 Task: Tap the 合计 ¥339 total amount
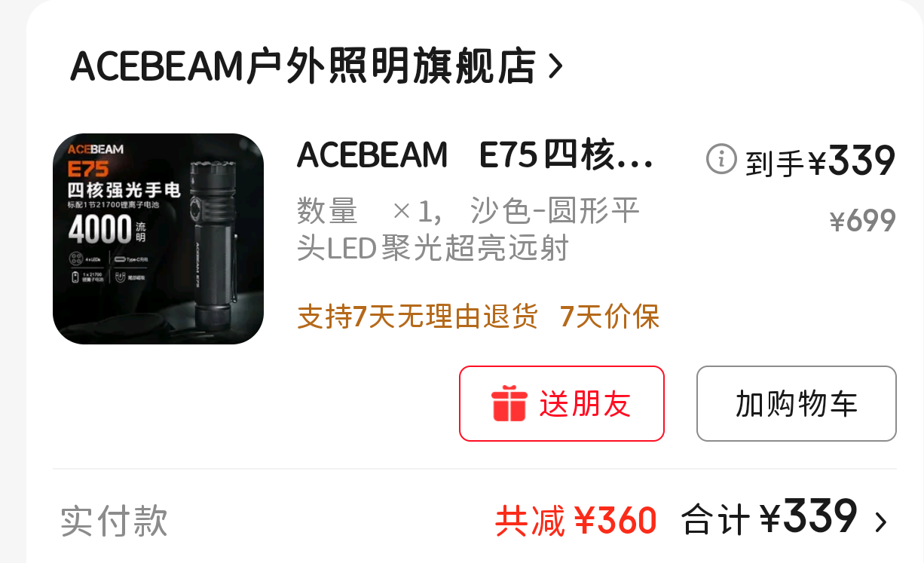tap(769, 518)
